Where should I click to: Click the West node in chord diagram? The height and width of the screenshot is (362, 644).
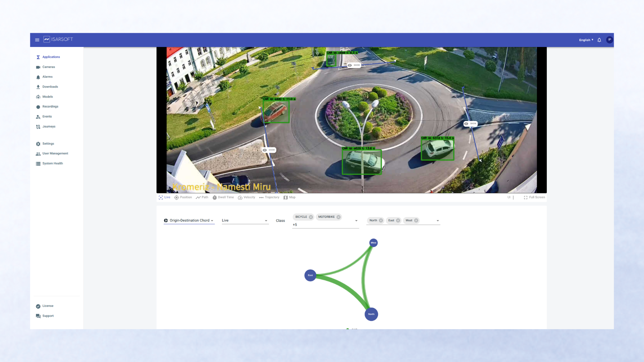click(x=373, y=243)
